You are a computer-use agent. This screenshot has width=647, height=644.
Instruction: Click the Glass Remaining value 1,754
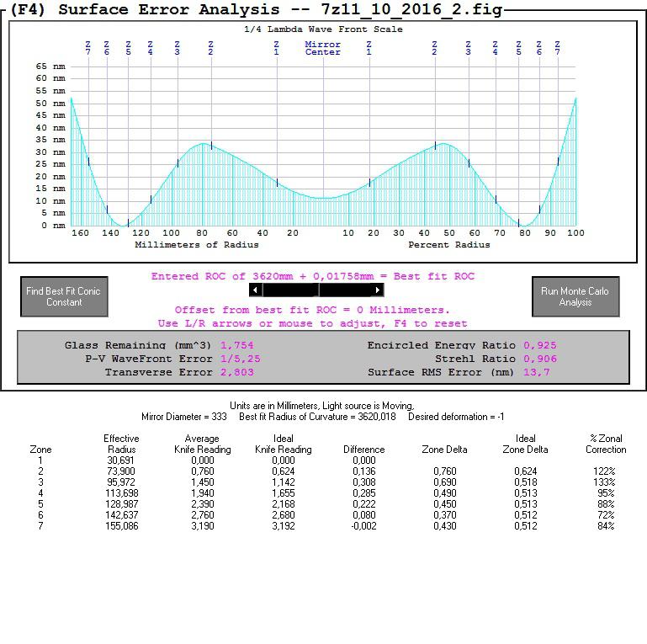[237, 345]
